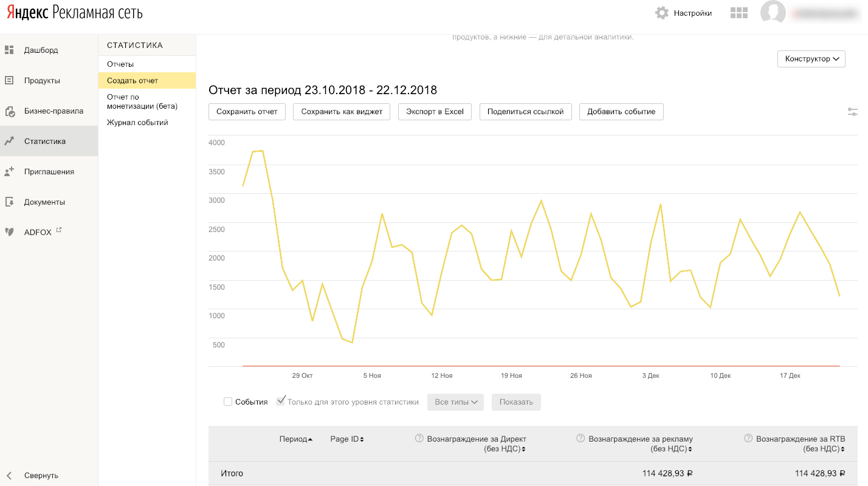Click the Invitations person icon
868x486 pixels.
[9, 172]
